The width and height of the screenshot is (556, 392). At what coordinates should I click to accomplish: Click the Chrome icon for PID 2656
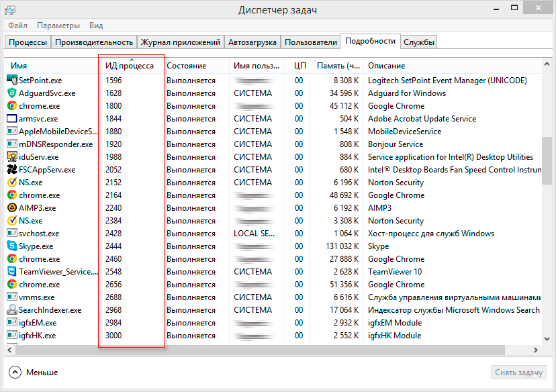click(12, 284)
